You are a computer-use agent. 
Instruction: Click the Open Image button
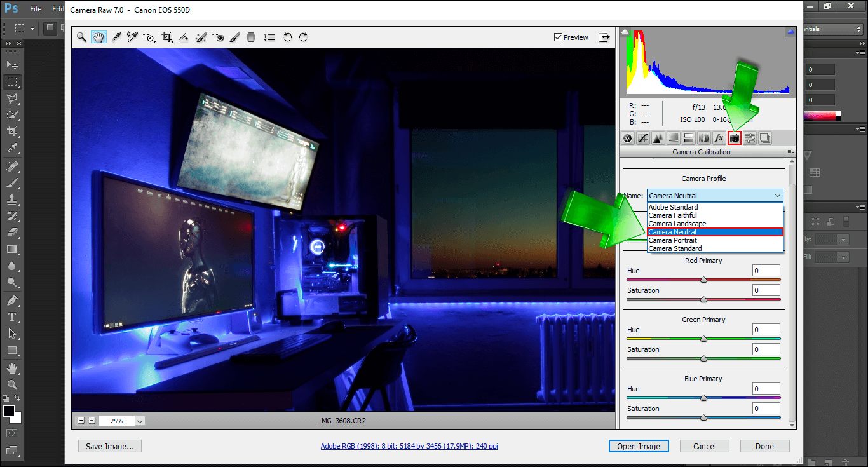pyautogui.click(x=639, y=446)
